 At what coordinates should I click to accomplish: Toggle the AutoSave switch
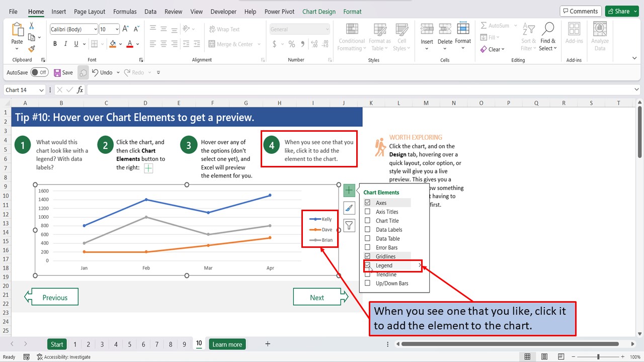click(x=39, y=72)
